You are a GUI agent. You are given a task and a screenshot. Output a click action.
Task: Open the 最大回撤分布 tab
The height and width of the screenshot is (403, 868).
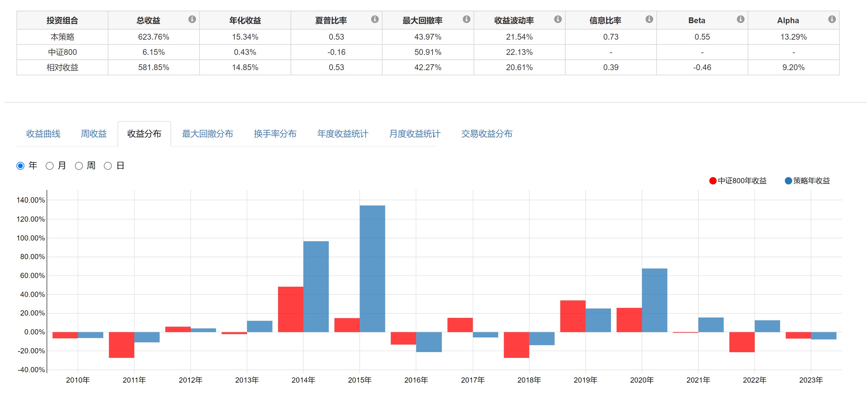[207, 134]
